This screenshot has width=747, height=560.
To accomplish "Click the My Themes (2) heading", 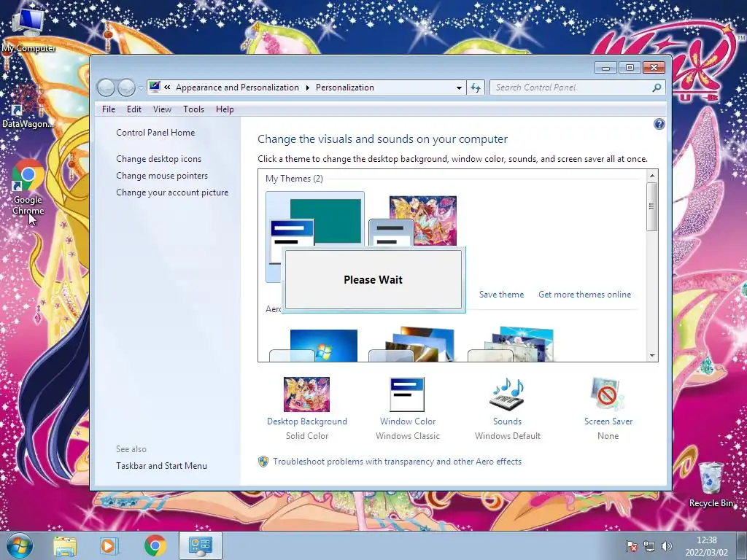I will [x=294, y=179].
